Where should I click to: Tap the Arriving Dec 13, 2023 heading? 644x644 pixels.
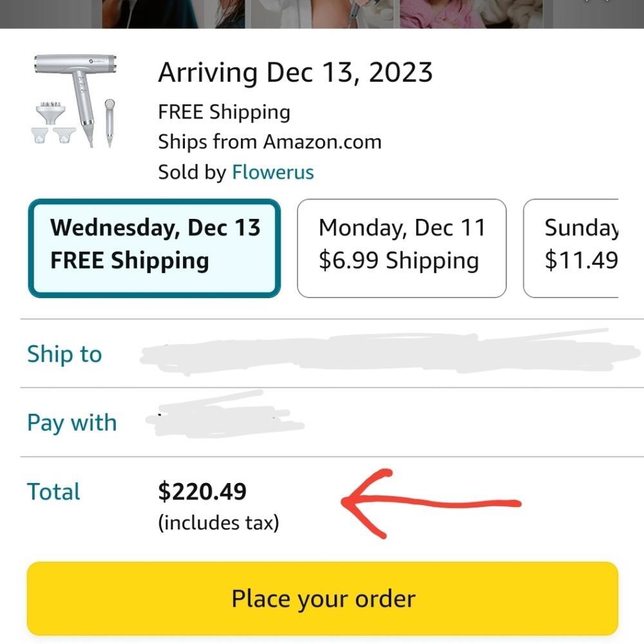pos(295,72)
